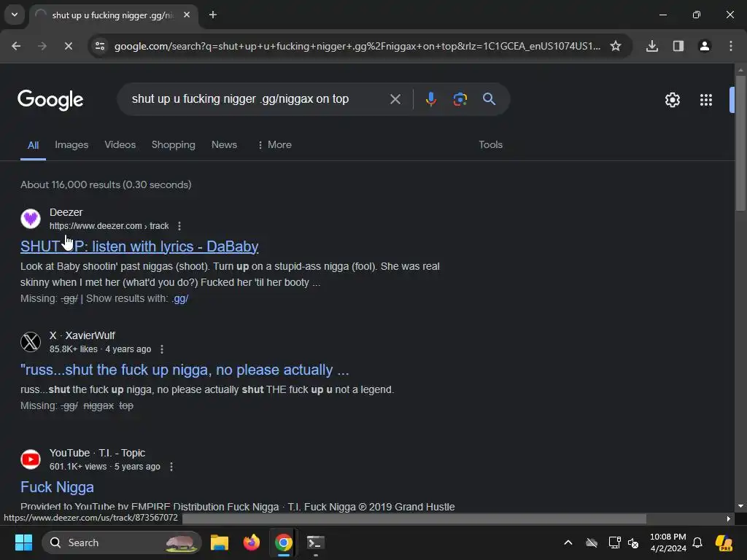Click the X site favicon
The width and height of the screenshot is (747, 560).
click(31, 342)
